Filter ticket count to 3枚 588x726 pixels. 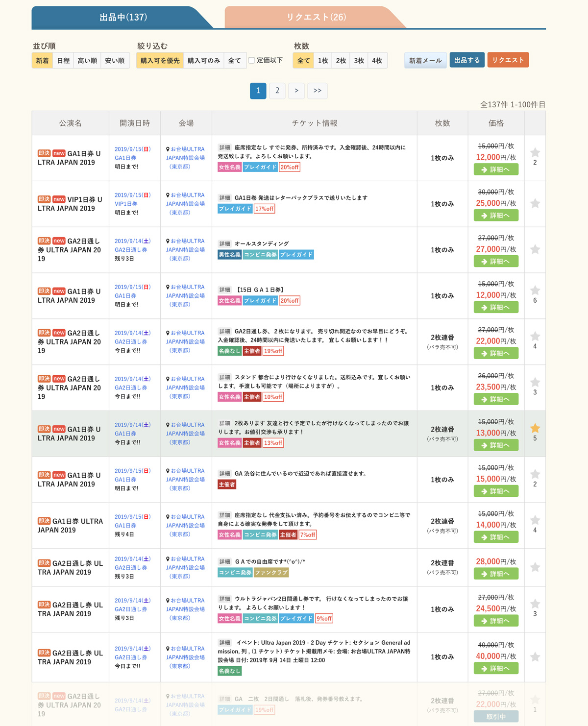coord(359,60)
